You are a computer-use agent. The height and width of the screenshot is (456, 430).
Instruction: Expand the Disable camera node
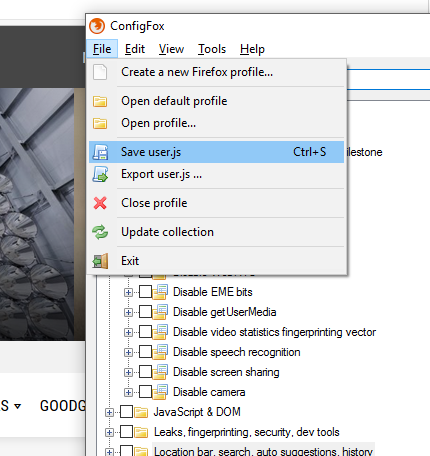click(128, 393)
